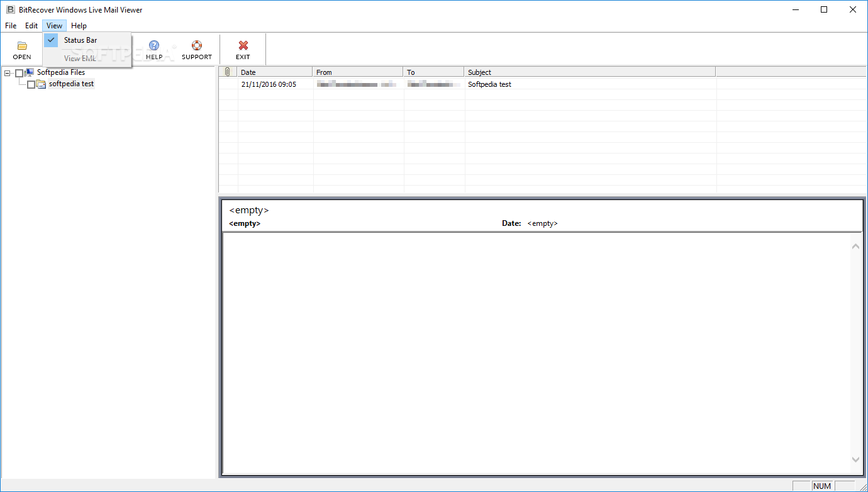Close the open View menu
The height and width of the screenshot is (492, 868).
click(x=54, y=26)
